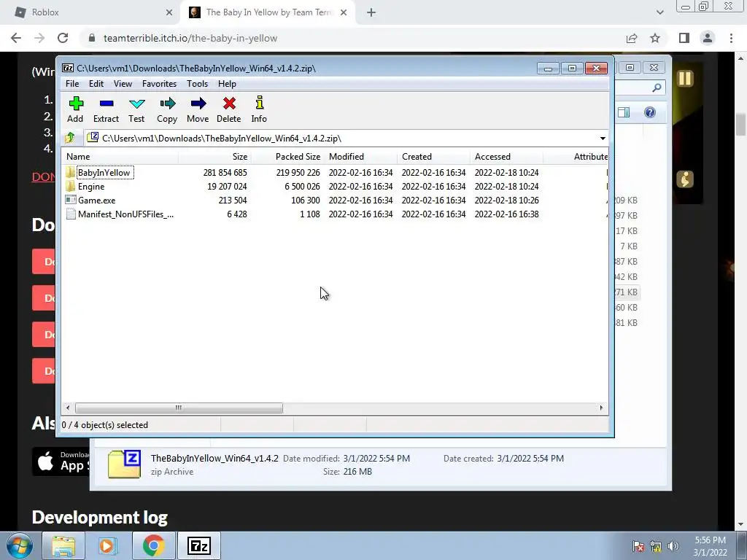Image resolution: width=747 pixels, height=560 pixels.
Task: Click the Chrome back arrow
Action: click(x=16, y=38)
